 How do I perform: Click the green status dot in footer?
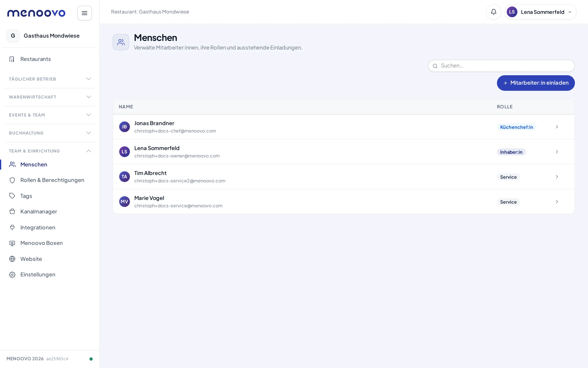[x=91, y=359]
